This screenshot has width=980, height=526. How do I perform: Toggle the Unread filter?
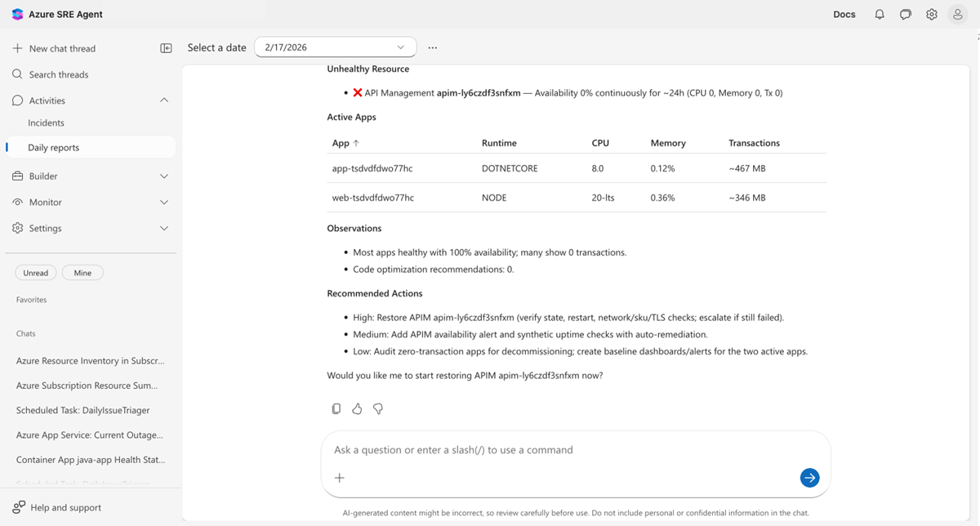[35, 273]
